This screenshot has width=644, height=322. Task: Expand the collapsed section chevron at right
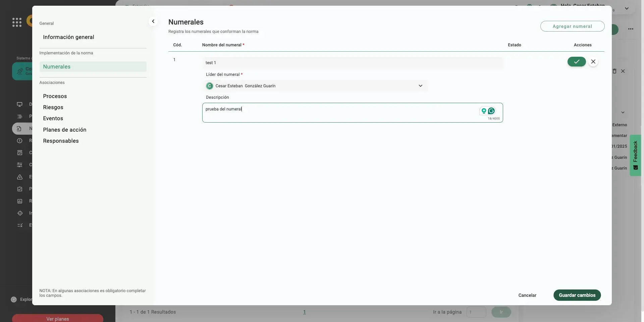[623, 112]
